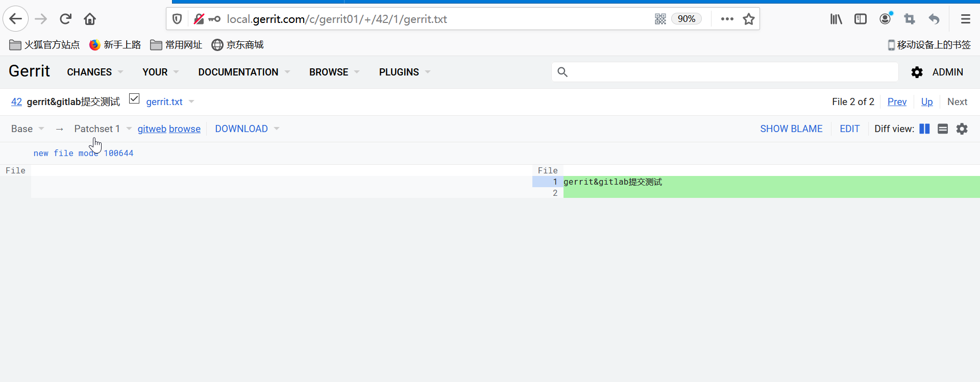The image size is (980, 382).
Task: Open the ADMIN account menu
Action: tap(947, 72)
